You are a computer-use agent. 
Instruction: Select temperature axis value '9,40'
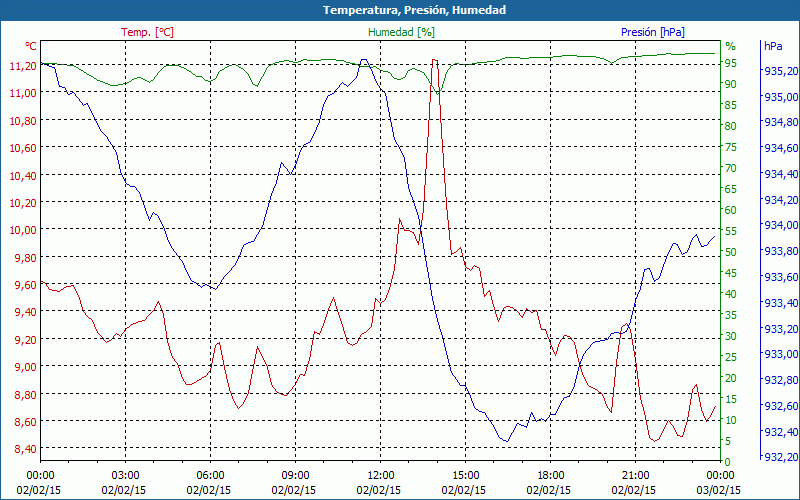click(x=26, y=312)
